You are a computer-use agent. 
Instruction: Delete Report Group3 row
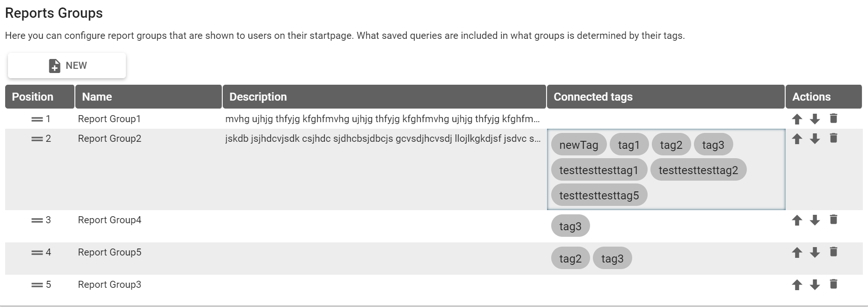click(x=833, y=284)
